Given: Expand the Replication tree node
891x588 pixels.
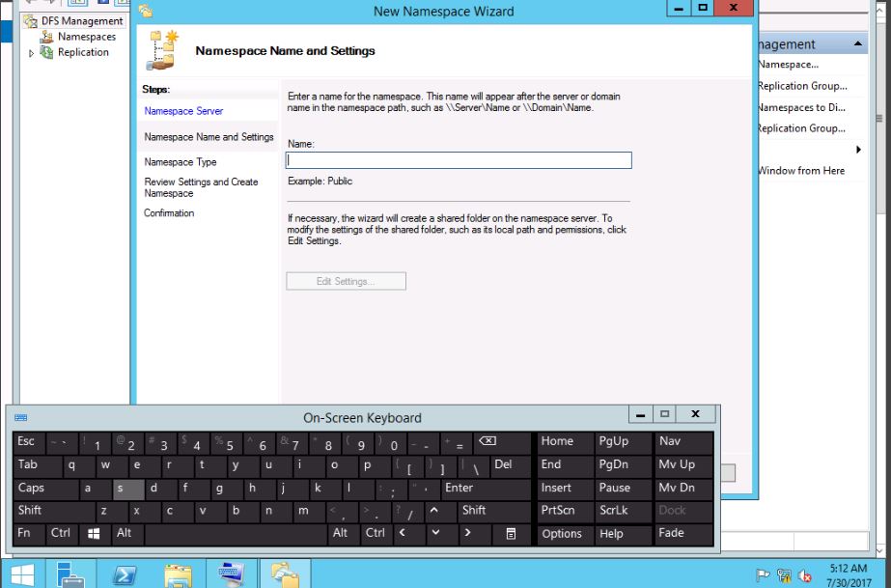Looking at the screenshot, I should point(32,53).
